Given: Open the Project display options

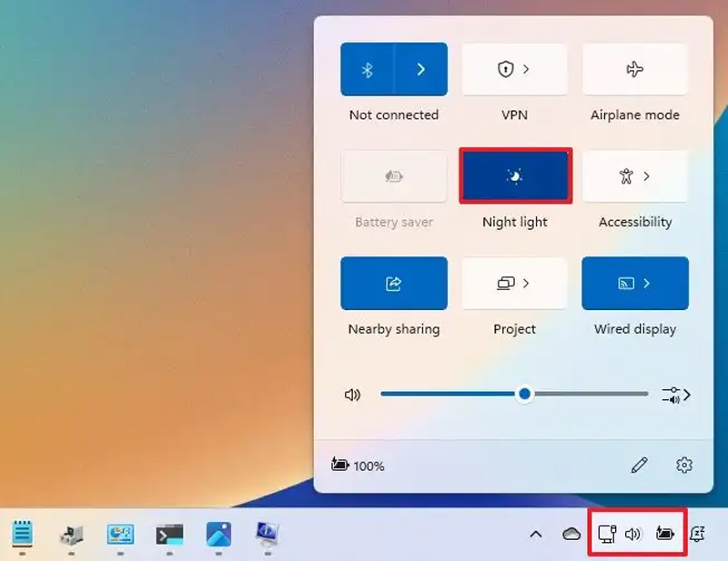Looking at the screenshot, I should 514,284.
